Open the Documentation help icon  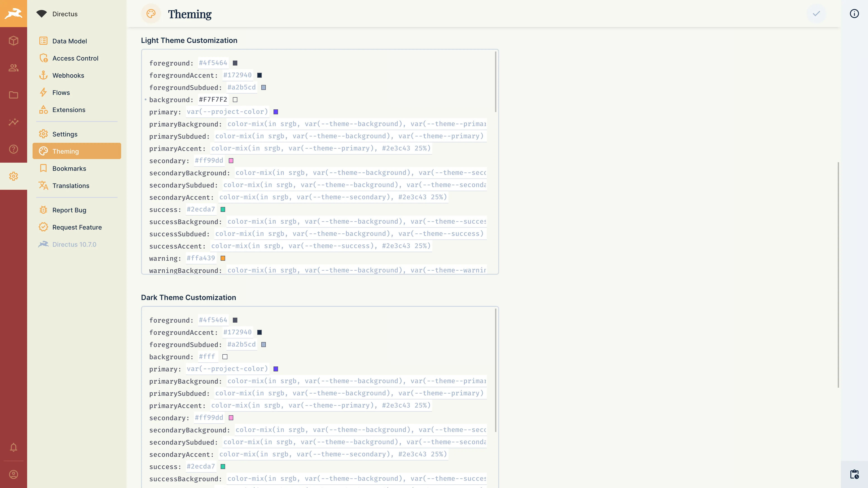coord(14,149)
